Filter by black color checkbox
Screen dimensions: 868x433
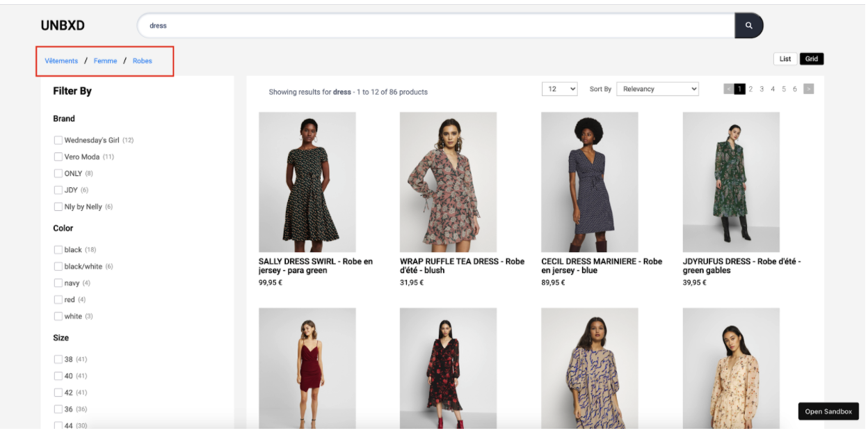pyautogui.click(x=58, y=249)
